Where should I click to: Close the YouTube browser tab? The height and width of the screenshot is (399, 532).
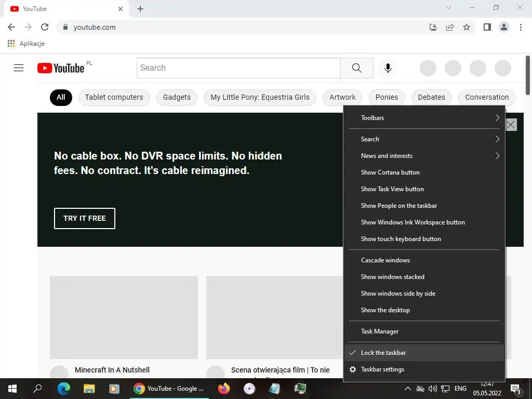pos(121,9)
